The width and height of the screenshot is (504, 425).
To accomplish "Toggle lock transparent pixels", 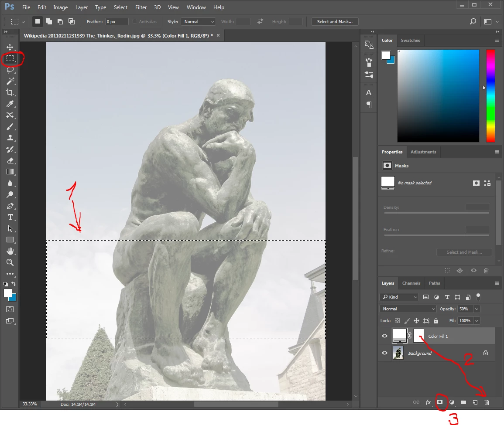I will [x=397, y=321].
